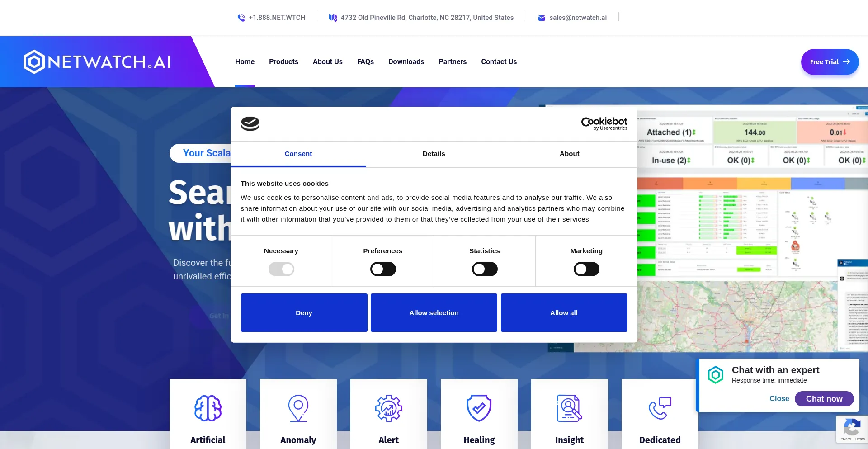The height and width of the screenshot is (449, 868).
Task: Switch to the Consent tab
Action: (298, 154)
